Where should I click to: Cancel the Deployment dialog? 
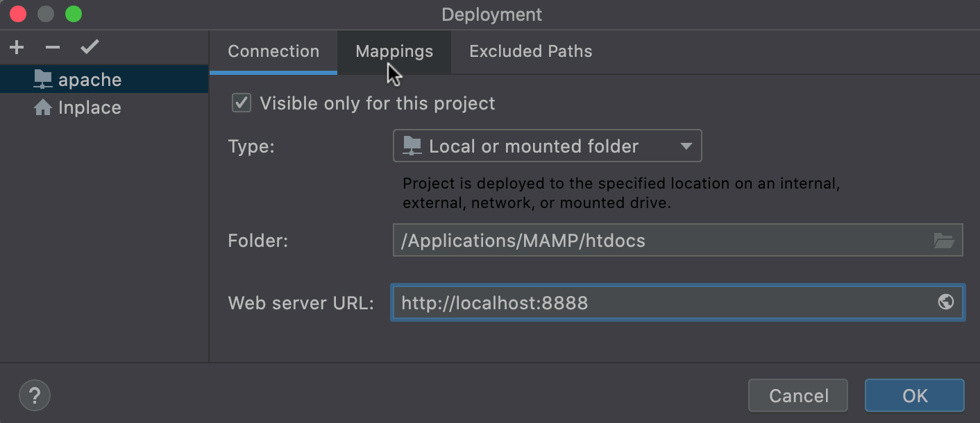pos(798,396)
